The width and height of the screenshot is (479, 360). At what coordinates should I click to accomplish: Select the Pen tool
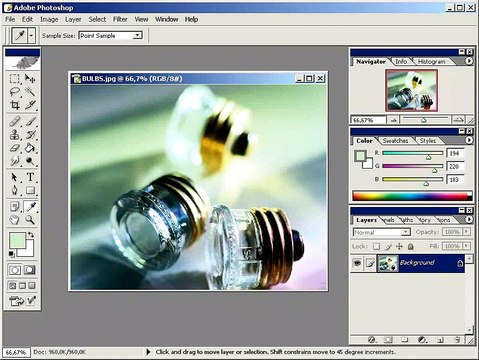coord(14,190)
